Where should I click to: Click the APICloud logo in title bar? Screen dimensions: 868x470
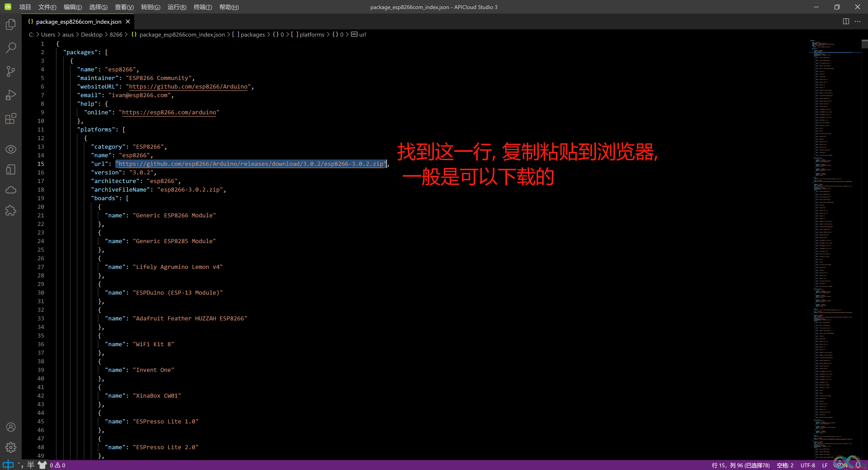pos(8,7)
